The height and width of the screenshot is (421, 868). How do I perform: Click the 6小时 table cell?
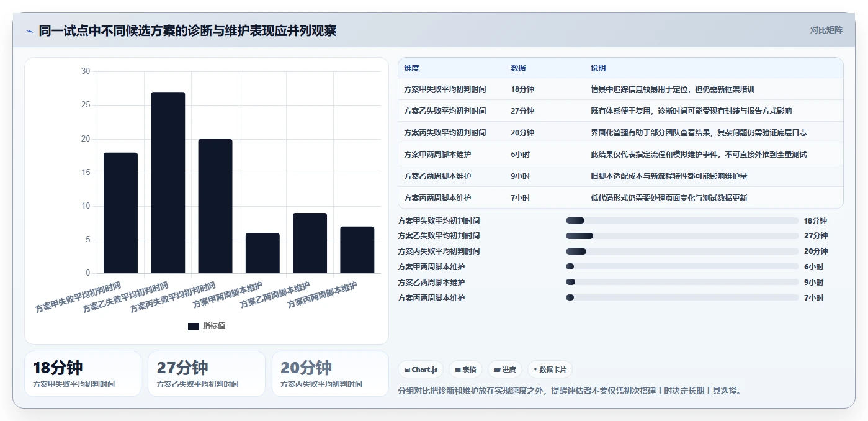click(521, 155)
